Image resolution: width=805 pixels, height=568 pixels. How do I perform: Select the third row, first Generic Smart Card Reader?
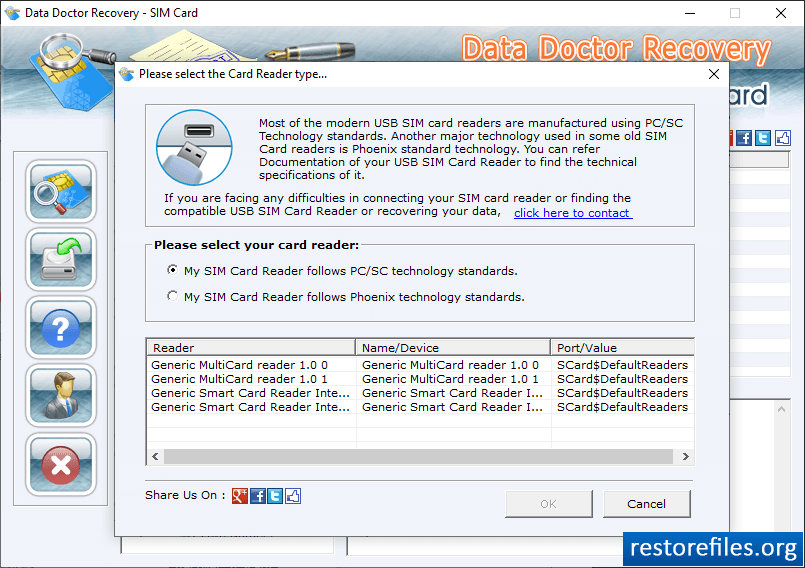420,393
